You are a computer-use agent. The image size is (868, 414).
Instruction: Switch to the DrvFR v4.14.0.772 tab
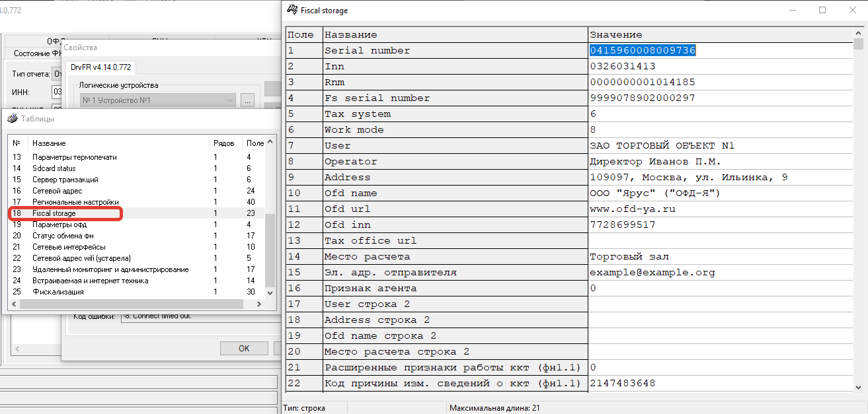click(100, 67)
